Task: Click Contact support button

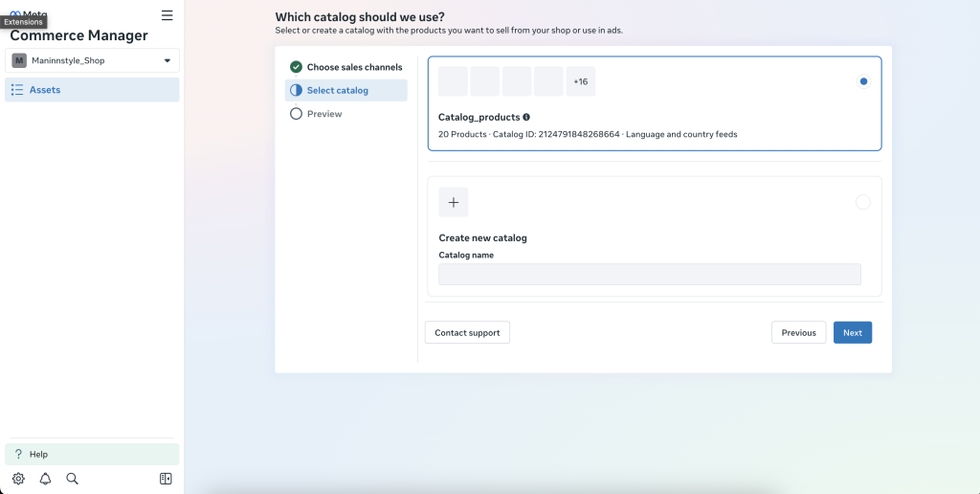Action: coord(467,332)
